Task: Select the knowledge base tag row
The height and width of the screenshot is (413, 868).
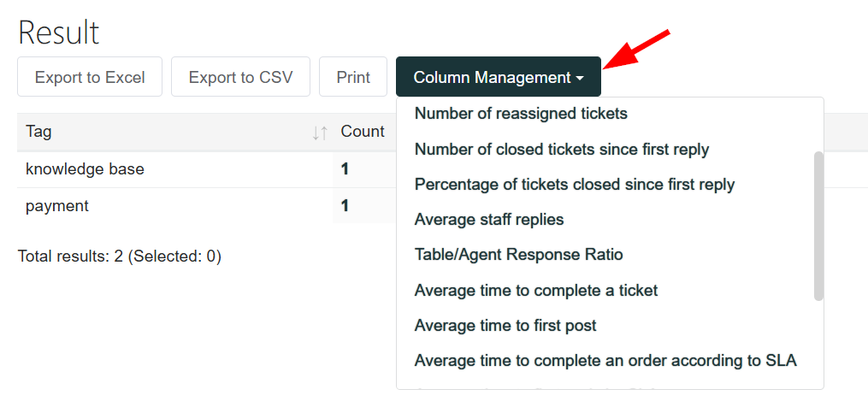Action: [x=85, y=169]
